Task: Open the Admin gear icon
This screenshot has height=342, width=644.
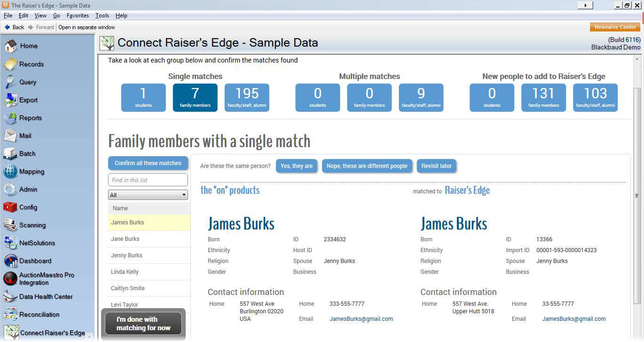Action: [x=10, y=189]
